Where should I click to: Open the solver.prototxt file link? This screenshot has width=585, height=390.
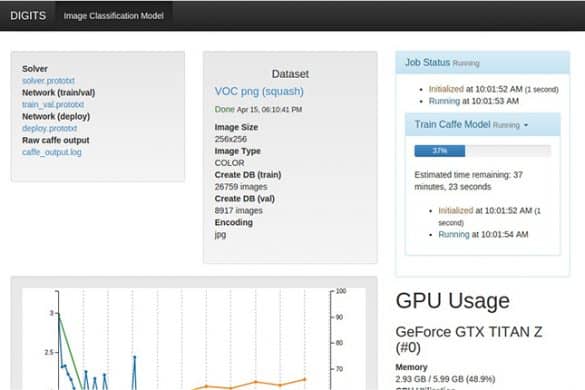click(48, 81)
